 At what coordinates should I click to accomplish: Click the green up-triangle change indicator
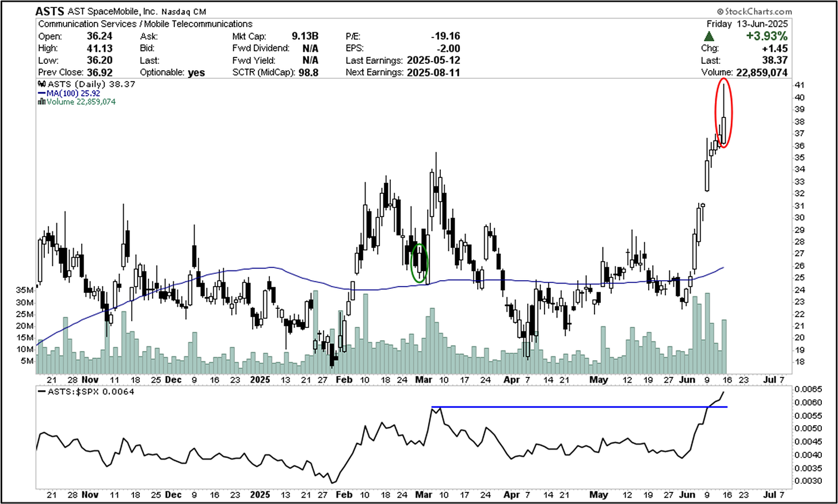pos(710,36)
